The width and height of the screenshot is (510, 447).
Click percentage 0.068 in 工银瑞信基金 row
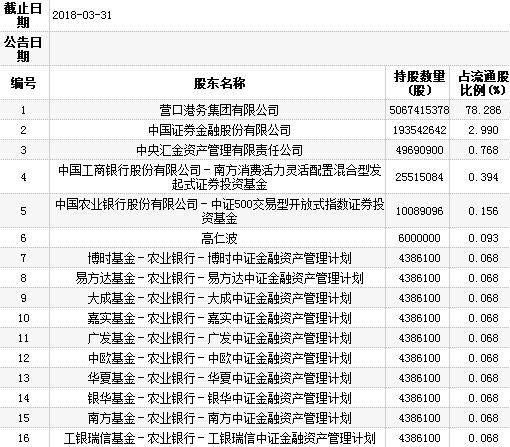point(483,438)
